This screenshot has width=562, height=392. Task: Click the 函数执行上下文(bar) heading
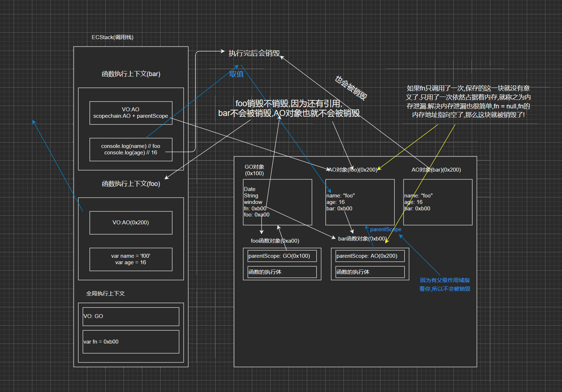[x=131, y=74]
